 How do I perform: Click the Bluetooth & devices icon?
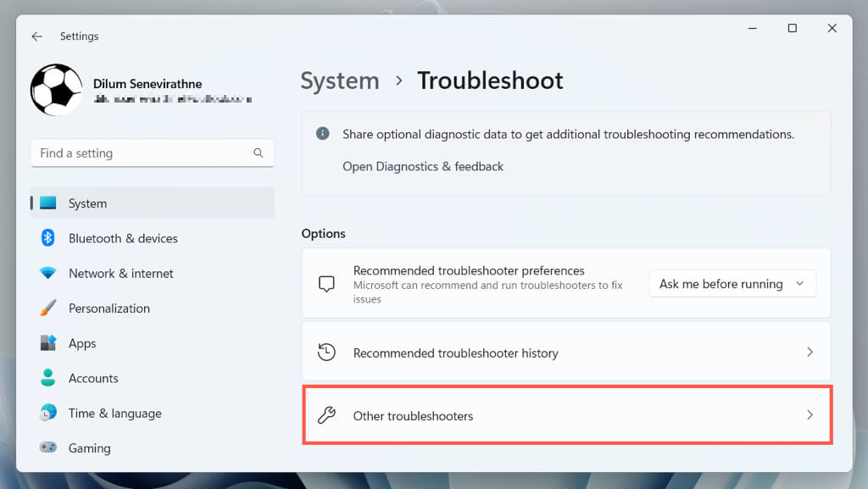[48, 238]
